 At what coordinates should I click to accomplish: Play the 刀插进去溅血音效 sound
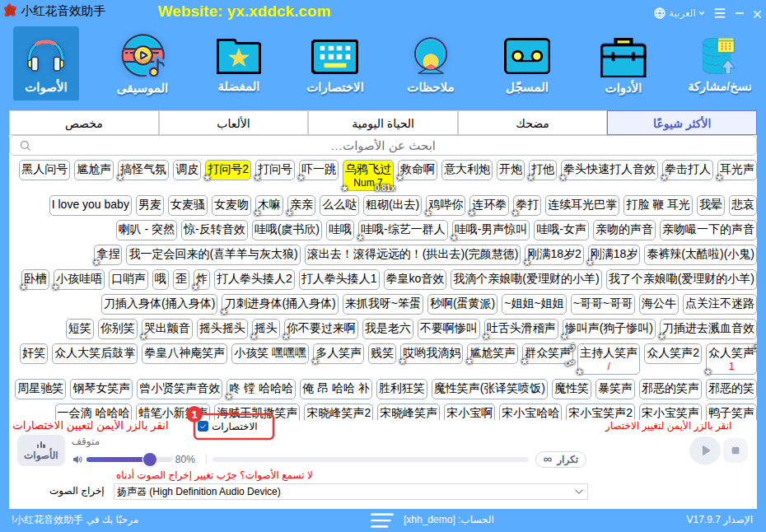pos(708,329)
